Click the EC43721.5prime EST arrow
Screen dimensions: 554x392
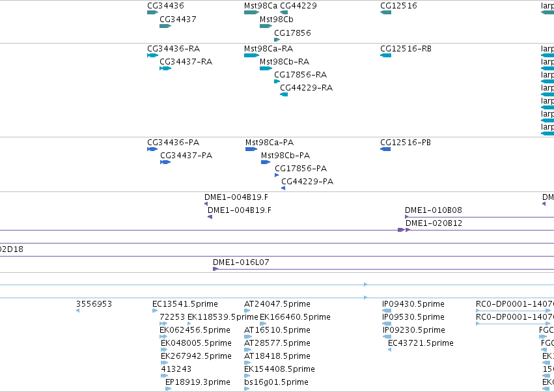(x=389, y=350)
